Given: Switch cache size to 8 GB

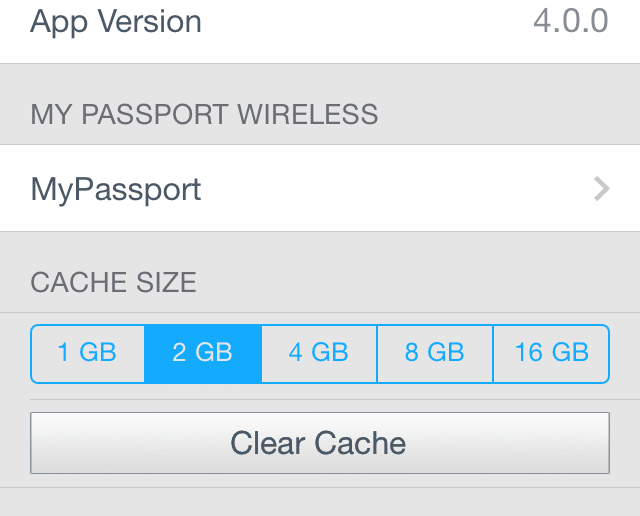Looking at the screenshot, I should pos(435,354).
